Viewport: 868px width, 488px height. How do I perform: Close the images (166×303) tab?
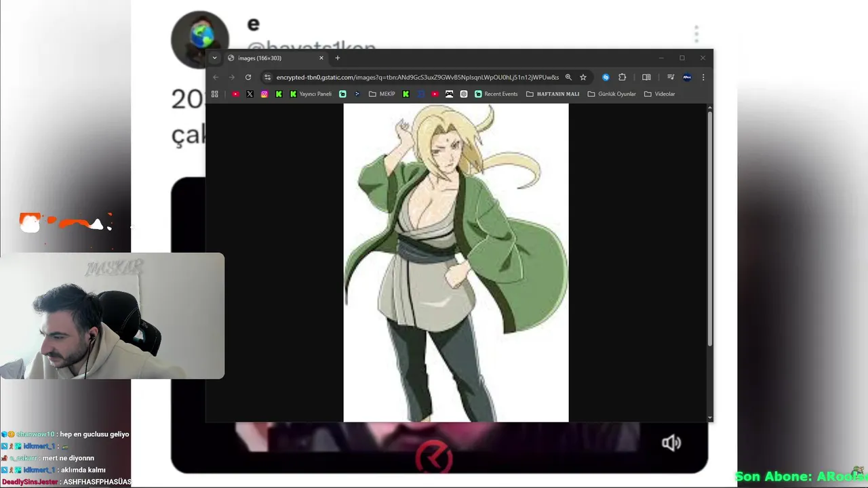click(x=321, y=58)
